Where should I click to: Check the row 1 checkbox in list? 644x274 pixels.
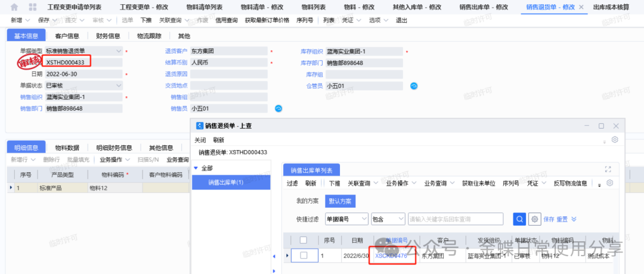point(304,256)
